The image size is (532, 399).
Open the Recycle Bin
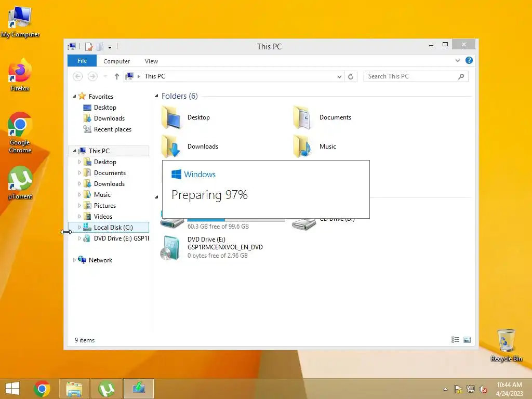coord(506,345)
